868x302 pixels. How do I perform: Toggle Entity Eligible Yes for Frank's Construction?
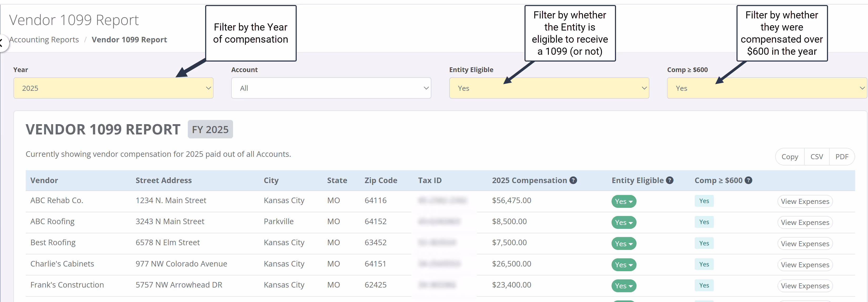pyautogui.click(x=624, y=286)
